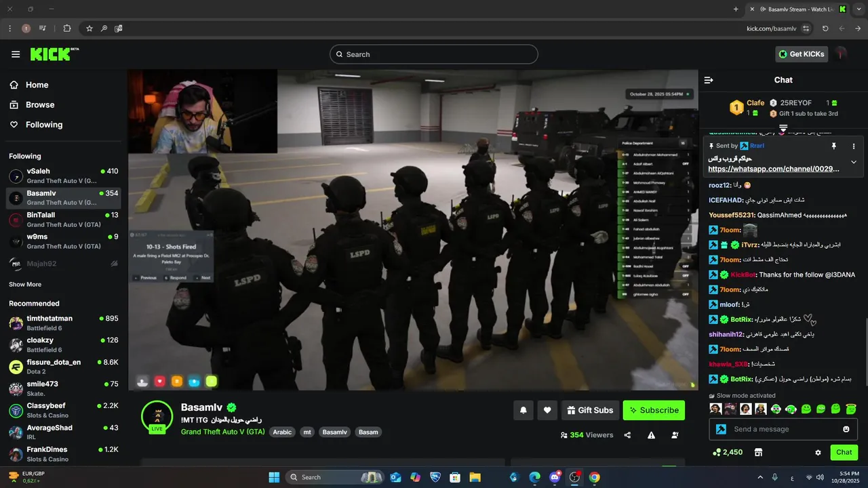Open Grand Theft Auto V (GTA) category link

(222, 432)
